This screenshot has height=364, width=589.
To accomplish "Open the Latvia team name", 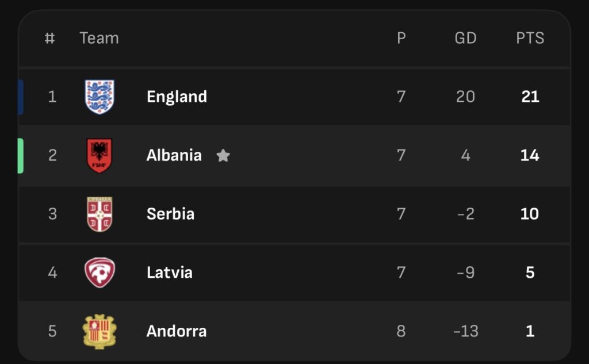I will pyautogui.click(x=169, y=273).
